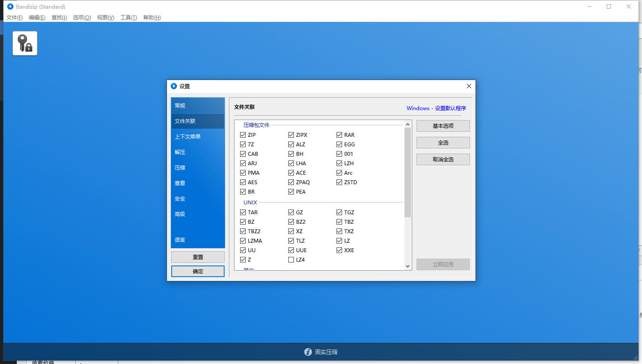Click the Bandizip logo in the title bar
Screen dimensions: 642x364
click(x=10, y=6)
